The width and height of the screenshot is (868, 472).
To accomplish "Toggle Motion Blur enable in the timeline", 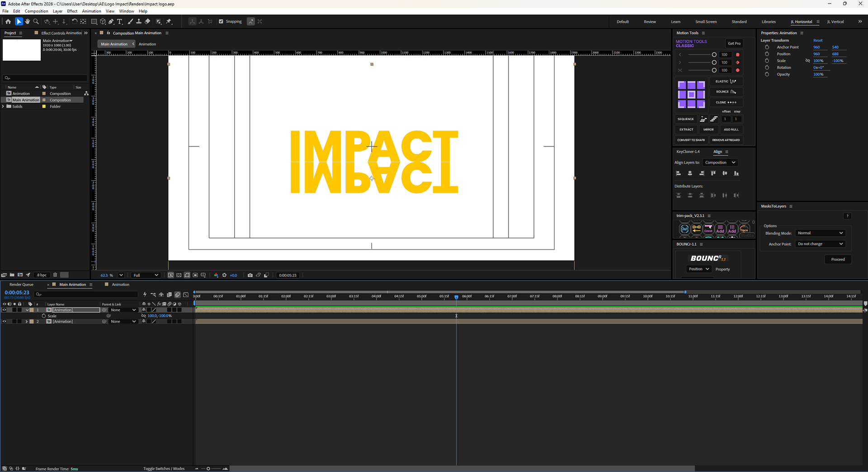I will pyautogui.click(x=178, y=294).
